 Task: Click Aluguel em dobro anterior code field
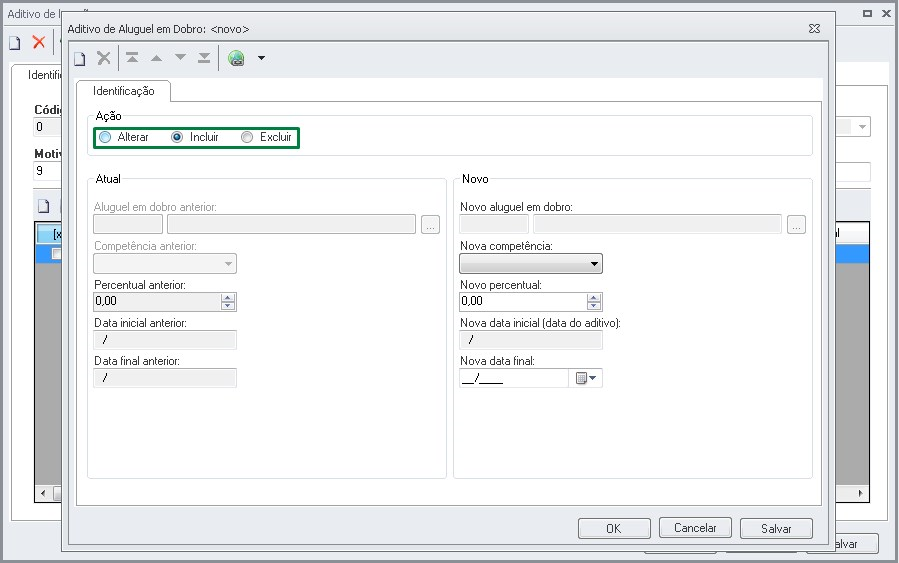tap(128, 224)
